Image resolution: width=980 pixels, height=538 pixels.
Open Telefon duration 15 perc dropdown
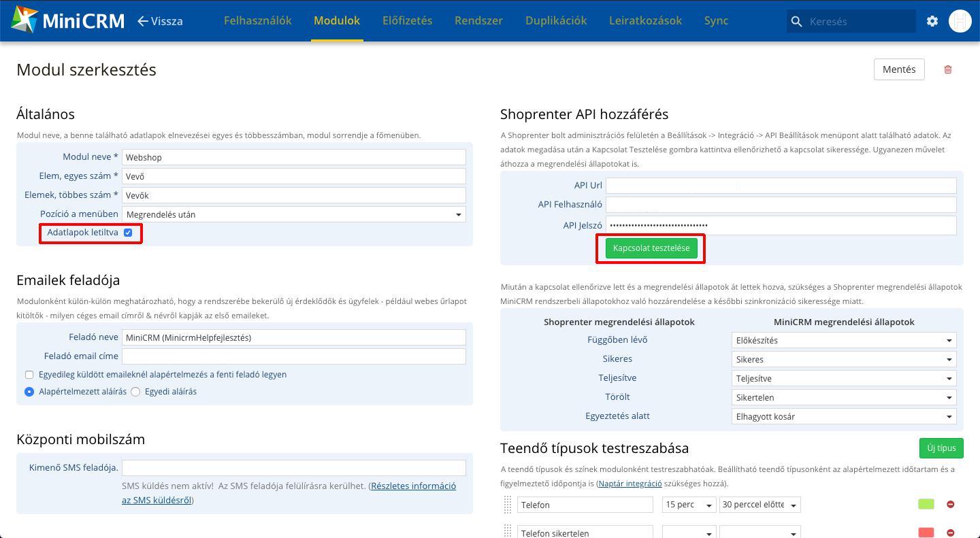[x=689, y=505]
